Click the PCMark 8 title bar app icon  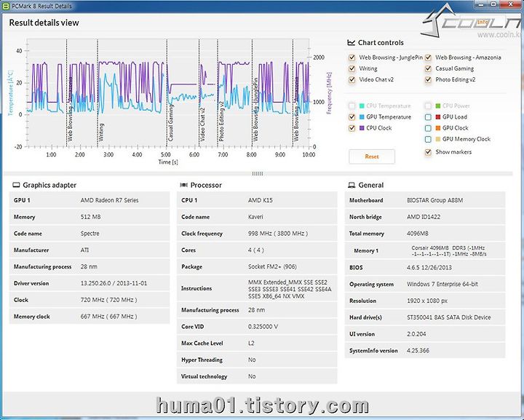[6, 6]
